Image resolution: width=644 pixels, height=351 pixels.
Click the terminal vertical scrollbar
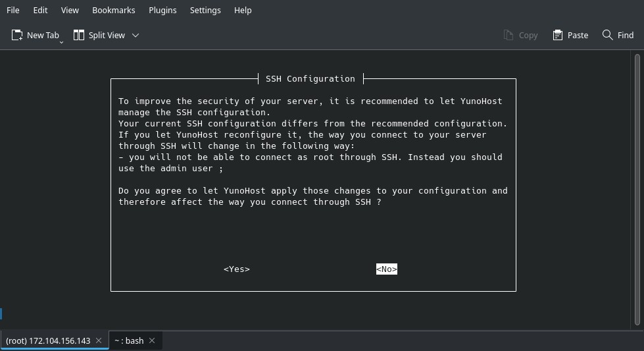tap(638, 191)
